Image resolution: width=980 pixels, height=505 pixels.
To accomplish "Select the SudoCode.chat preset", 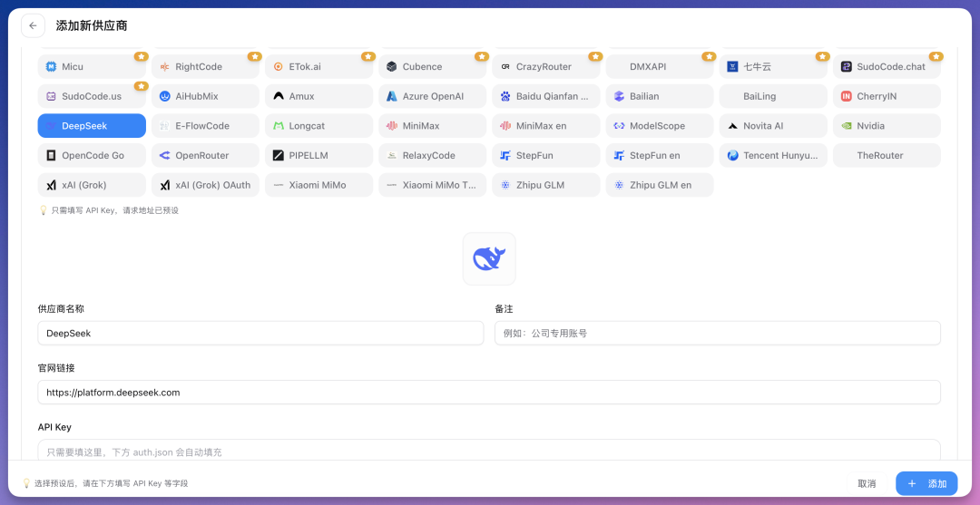I will click(887, 67).
